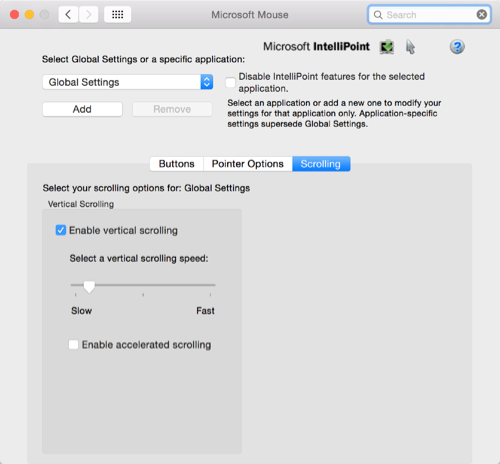500x464 pixels.
Task: Click inside the Search text field
Action: pos(430,15)
